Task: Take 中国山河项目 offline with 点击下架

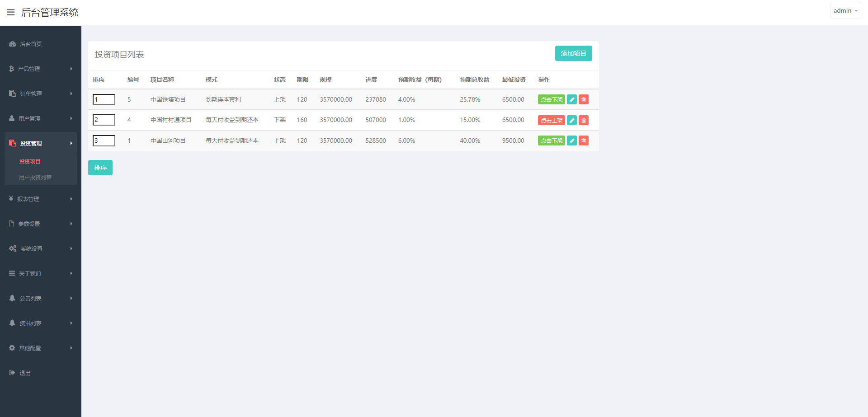Action: point(551,141)
